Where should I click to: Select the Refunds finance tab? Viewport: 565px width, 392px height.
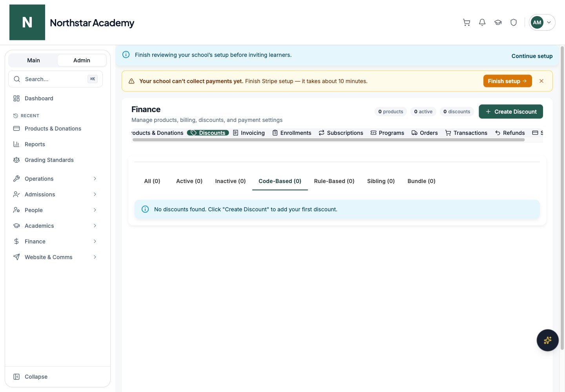click(510, 133)
